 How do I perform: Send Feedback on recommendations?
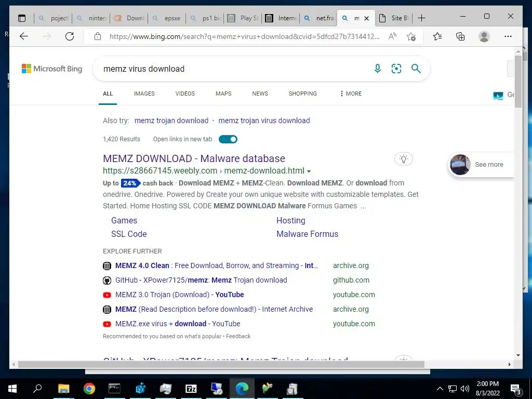(x=238, y=336)
